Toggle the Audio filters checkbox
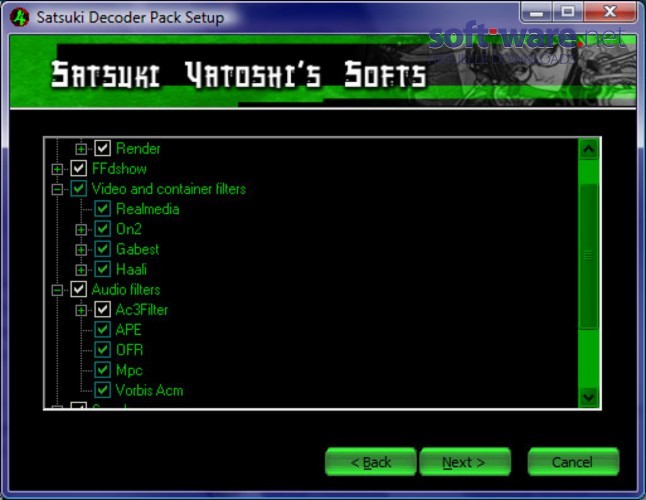This screenshot has height=500, width=646. (x=78, y=290)
